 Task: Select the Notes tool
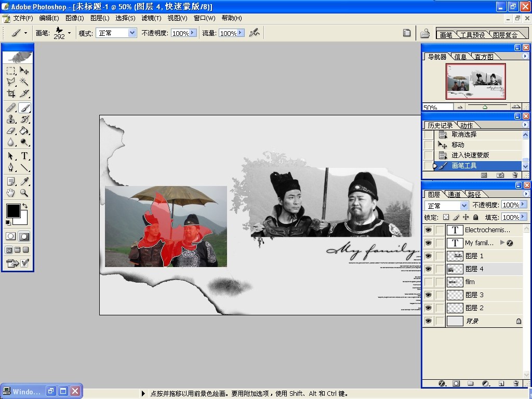pos(11,181)
